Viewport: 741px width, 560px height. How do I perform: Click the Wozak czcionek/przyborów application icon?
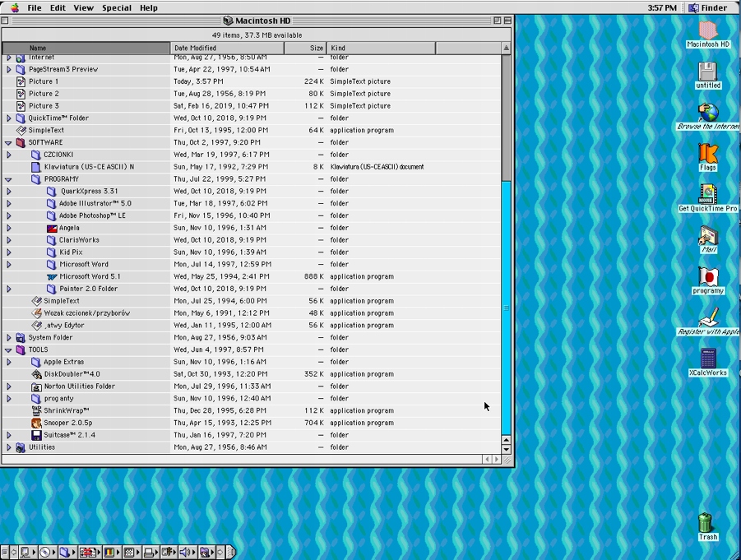36,312
